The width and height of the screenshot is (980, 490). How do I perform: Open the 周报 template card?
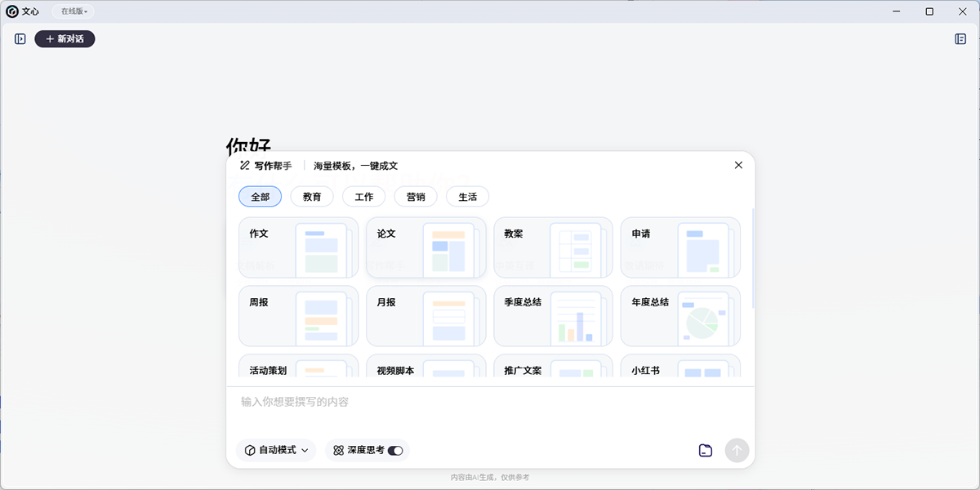pos(298,315)
